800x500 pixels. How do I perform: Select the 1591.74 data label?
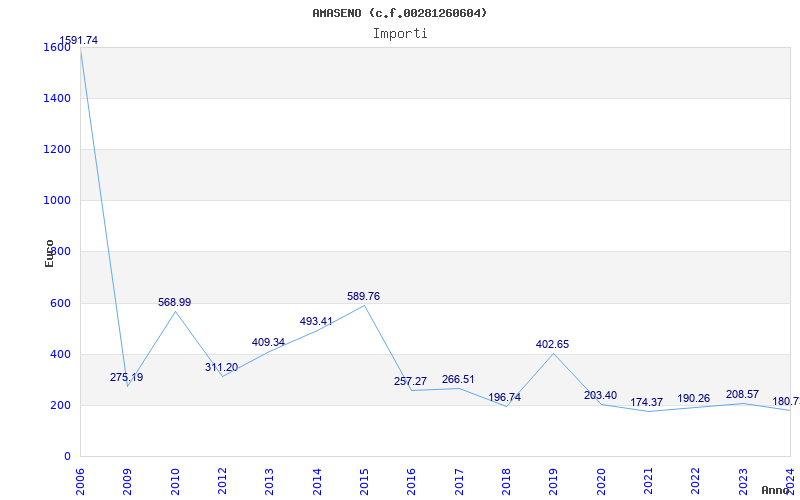tap(79, 40)
